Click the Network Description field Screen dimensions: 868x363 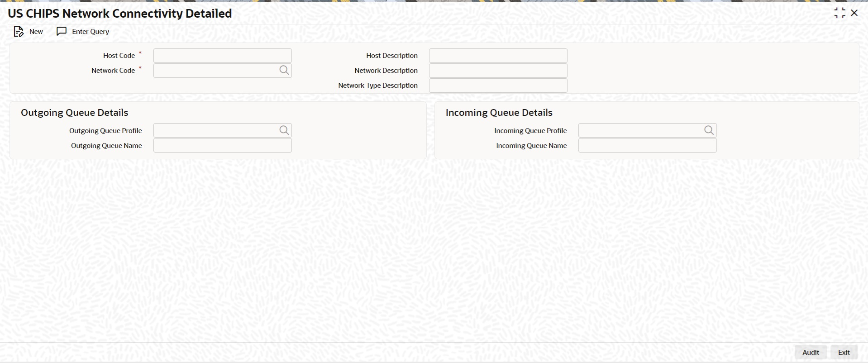coord(498,71)
